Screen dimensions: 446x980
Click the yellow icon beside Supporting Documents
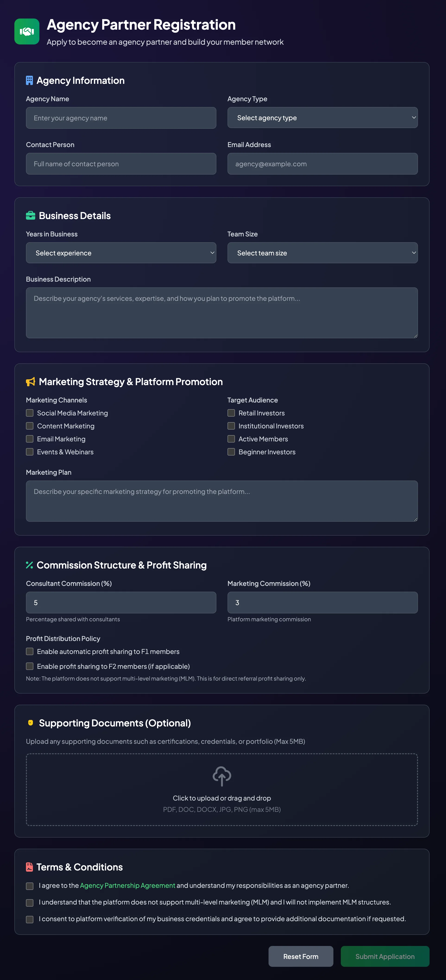coord(30,723)
